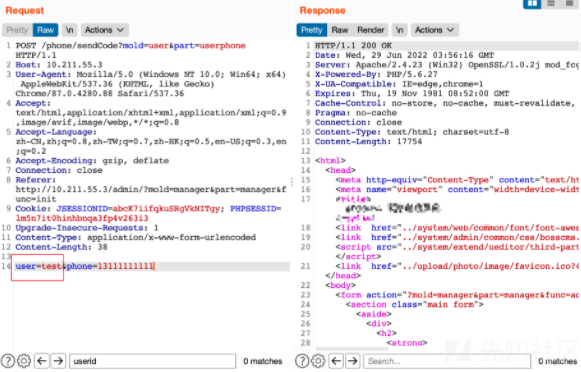Select Response Pretty tab
The width and height of the screenshot is (581, 372).
[312, 30]
